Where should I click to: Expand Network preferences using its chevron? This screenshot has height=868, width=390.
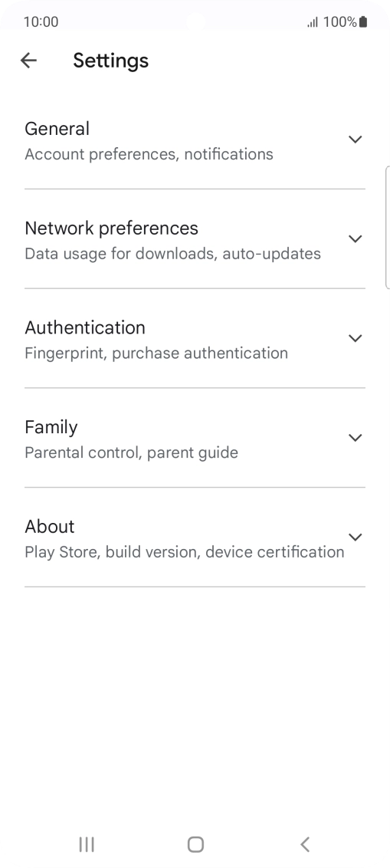coord(356,238)
